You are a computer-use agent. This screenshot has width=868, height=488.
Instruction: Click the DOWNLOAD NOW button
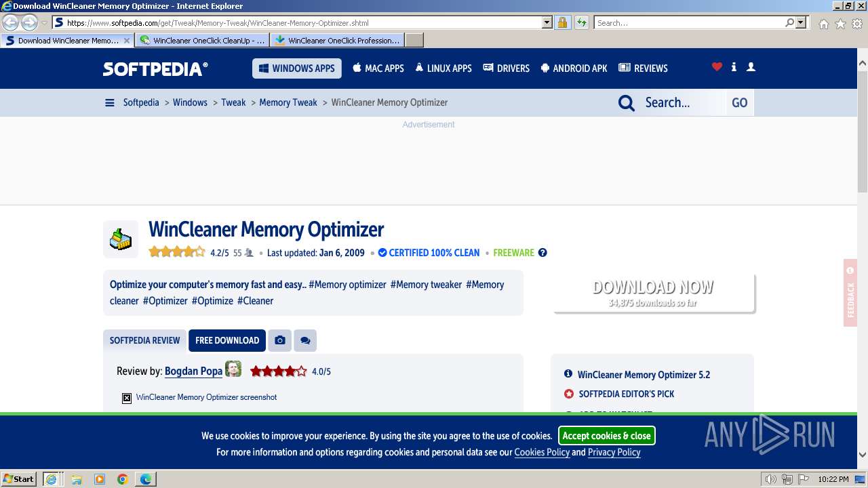(x=653, y=293)
